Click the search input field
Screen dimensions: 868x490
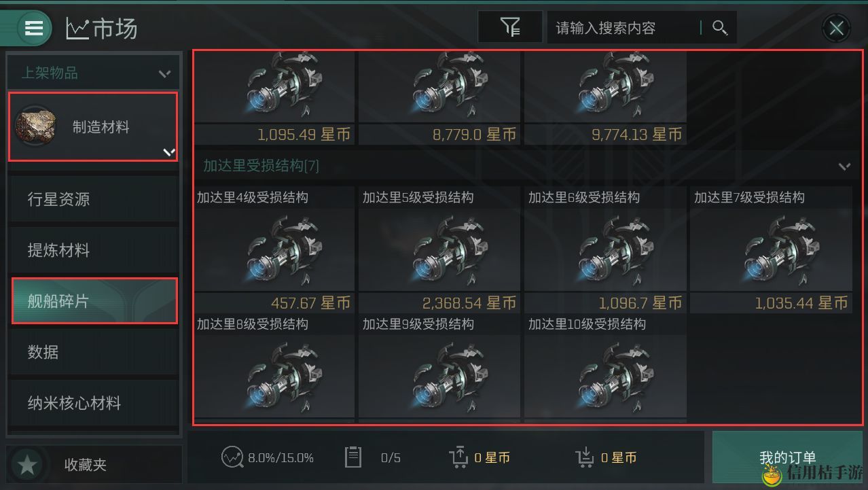[x=625, y=28]
